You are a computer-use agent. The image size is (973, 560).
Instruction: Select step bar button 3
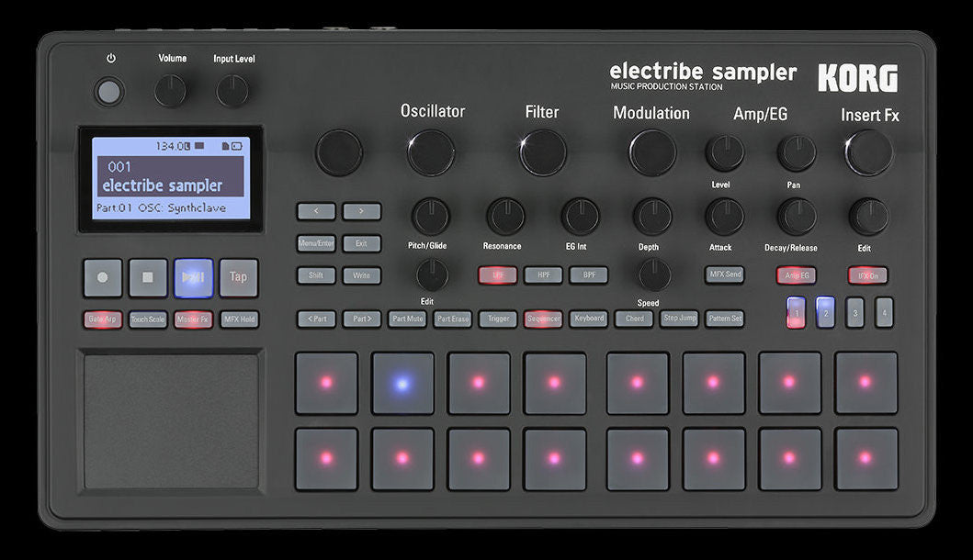(x=855, y=312)
